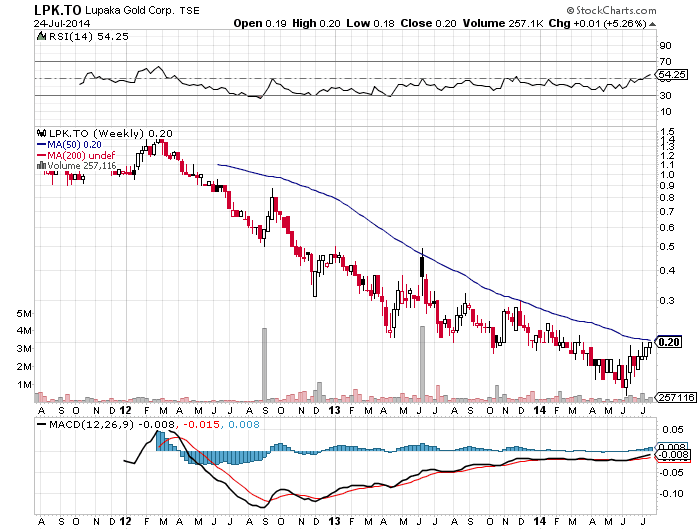This screenshot has height=530, width=700.
Task: Click the '1.0' price axis label
Action: [x=667, y=175]
